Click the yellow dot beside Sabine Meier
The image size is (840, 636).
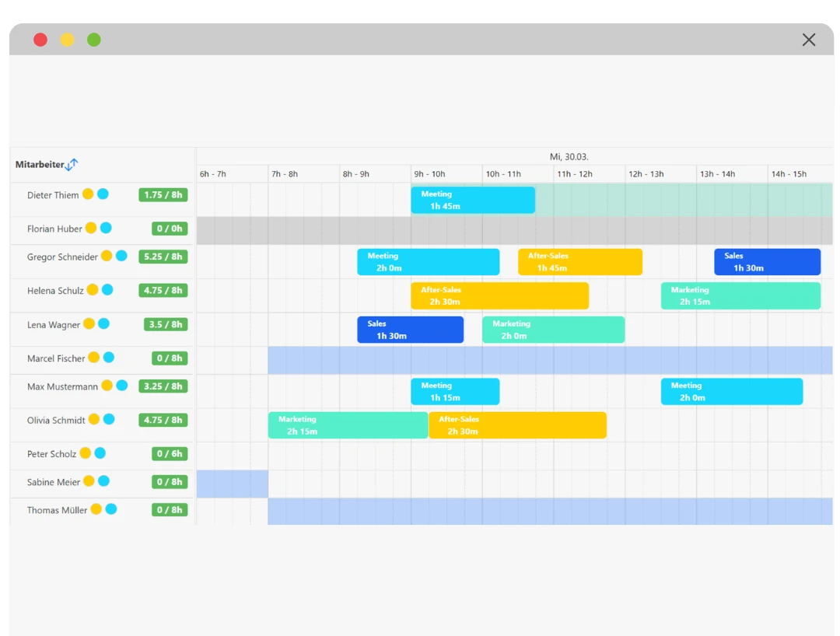[x=89, y=481]
